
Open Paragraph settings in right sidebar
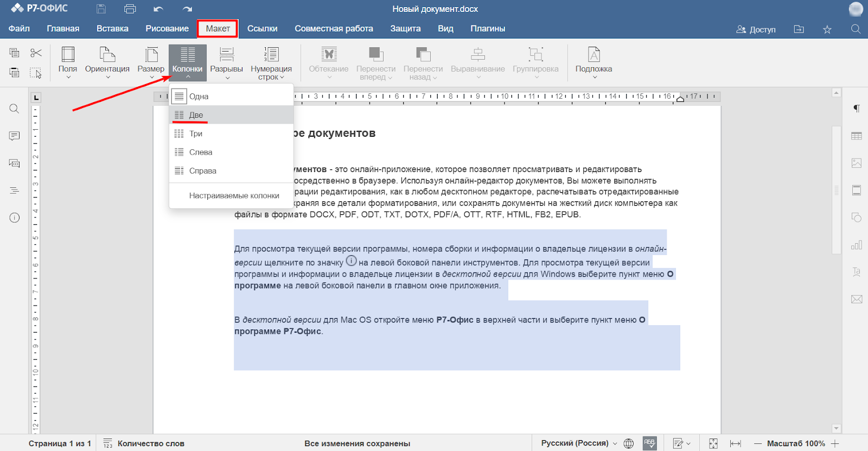point(857,109)
